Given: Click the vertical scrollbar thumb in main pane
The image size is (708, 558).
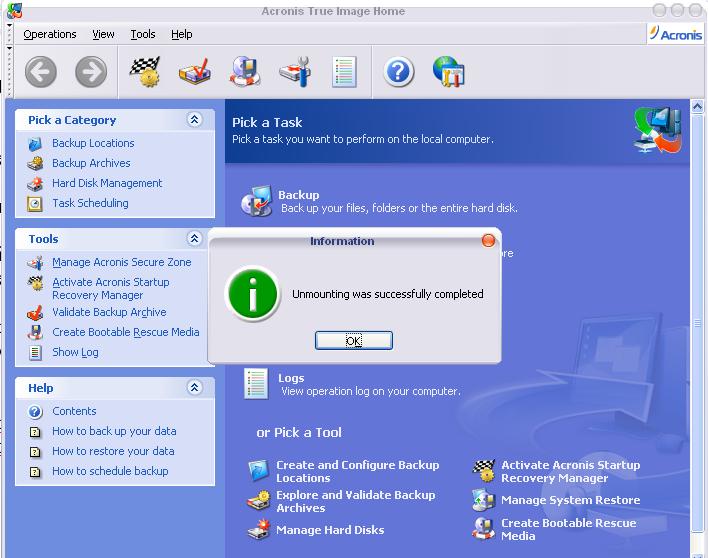Looking at the screenshot, I should (x=697, y=323).
